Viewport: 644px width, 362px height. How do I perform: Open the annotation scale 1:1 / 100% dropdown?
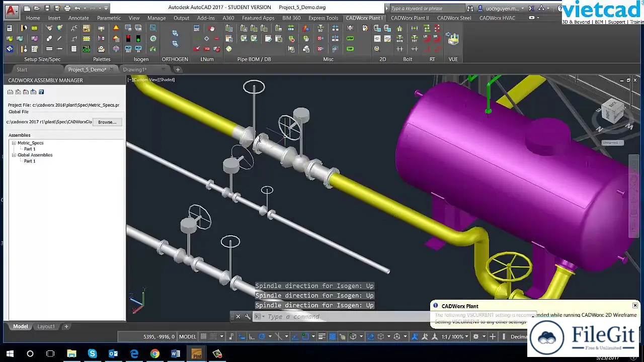456,336
